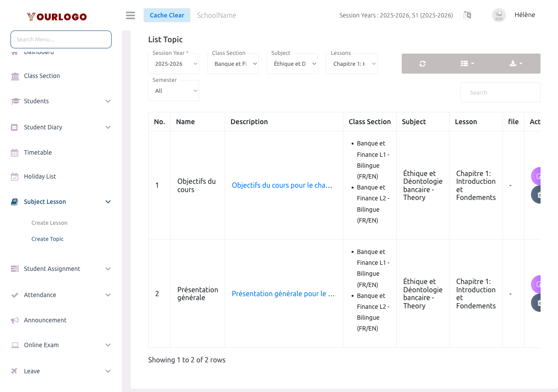Go to Create Lesson page
This screenshot has height=392, width=558.
pos(49,223)
